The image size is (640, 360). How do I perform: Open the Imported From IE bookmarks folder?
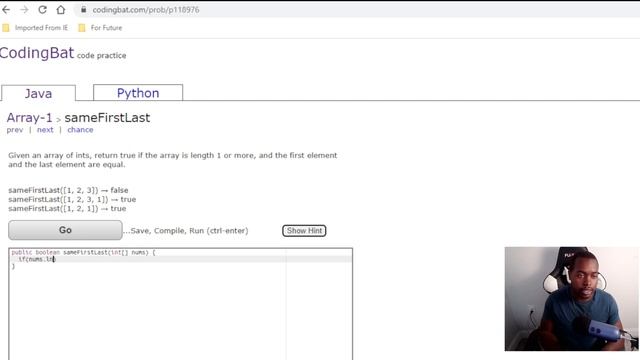click(35, 28)
